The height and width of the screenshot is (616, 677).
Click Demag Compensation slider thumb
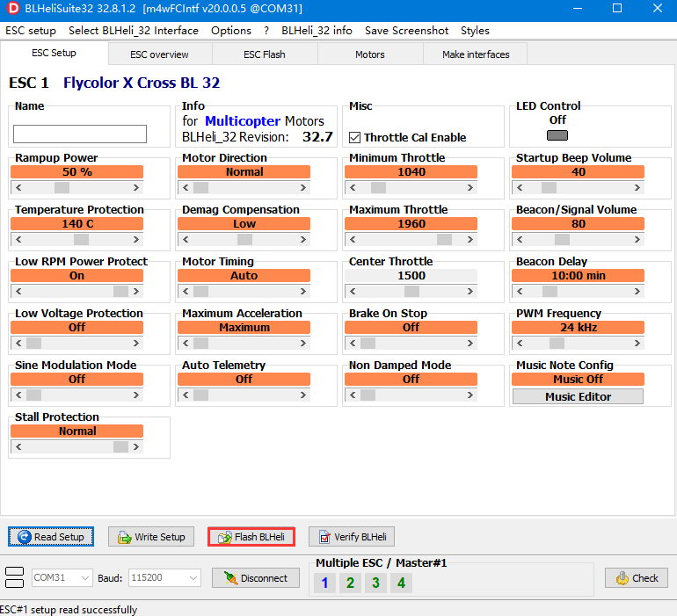[x=244, y=240]
